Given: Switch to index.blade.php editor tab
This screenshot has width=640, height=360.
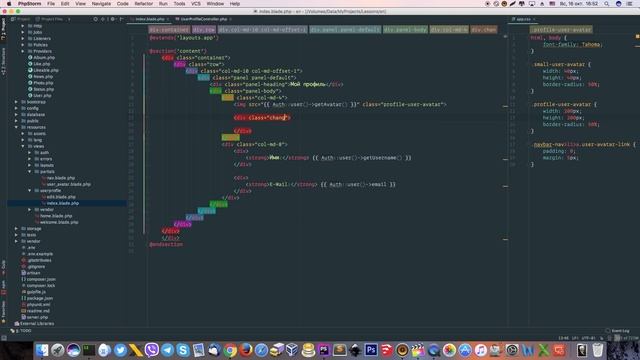Looking at the screenshot, I should click(x=149, y=19).
